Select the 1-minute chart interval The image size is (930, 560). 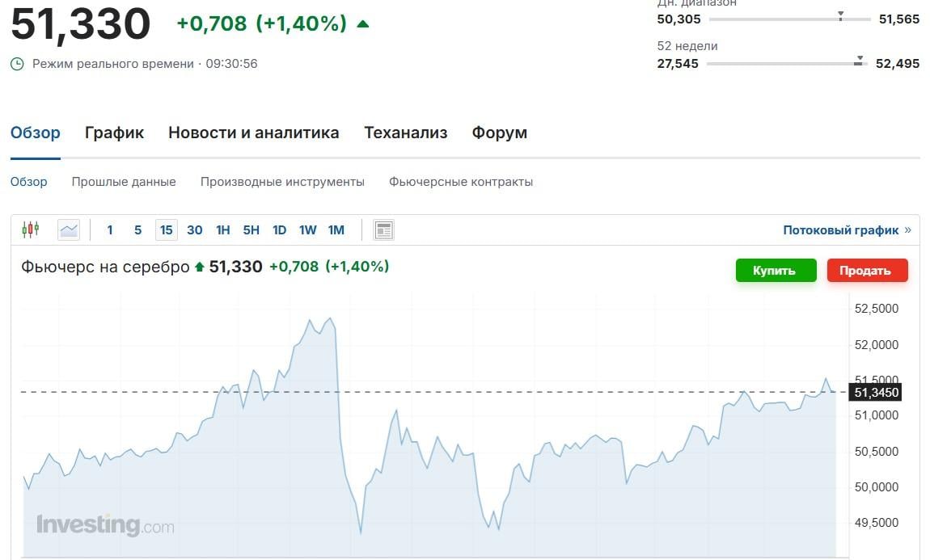(x=110, y=230)
